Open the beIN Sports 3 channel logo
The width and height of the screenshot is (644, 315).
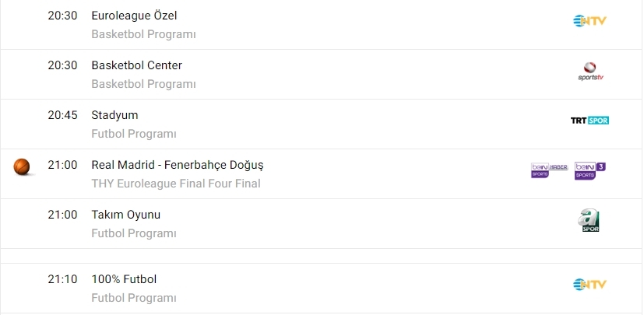click(x=589, y=170)
